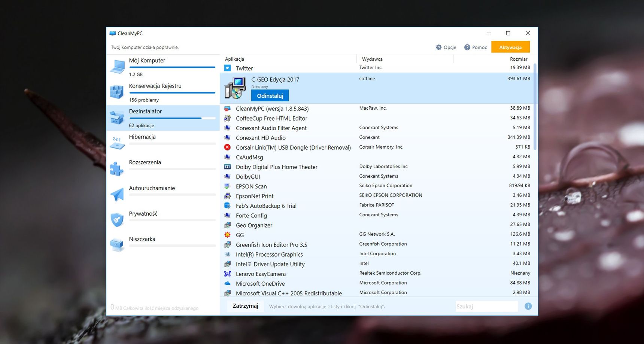Click the GG Network S.A. publisher cell

point(377,234)
